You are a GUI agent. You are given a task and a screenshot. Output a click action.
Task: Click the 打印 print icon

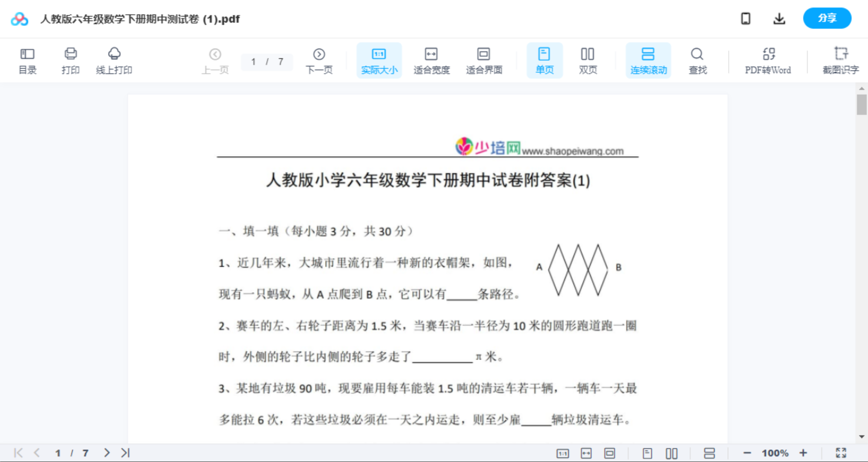coord(70,60)
